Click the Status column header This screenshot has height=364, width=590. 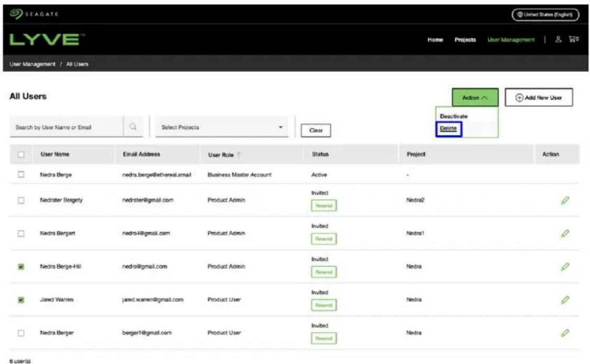320,154
